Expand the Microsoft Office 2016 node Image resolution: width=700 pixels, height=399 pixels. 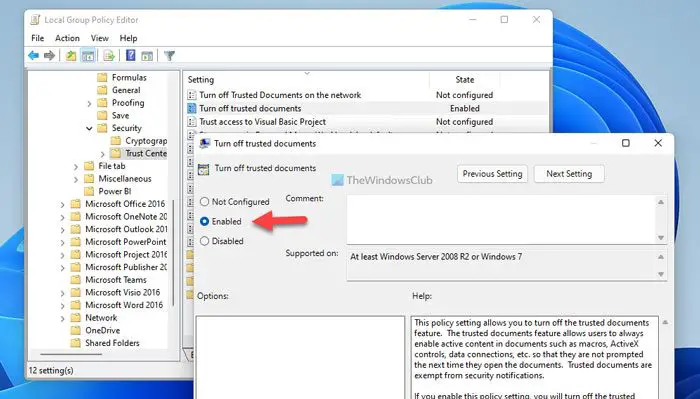62,204
